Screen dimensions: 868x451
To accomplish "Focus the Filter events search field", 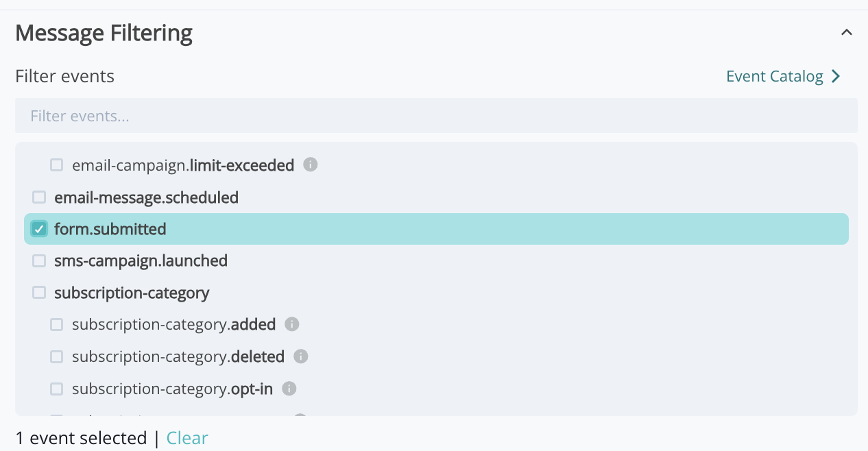I will (x=436, y=116).
